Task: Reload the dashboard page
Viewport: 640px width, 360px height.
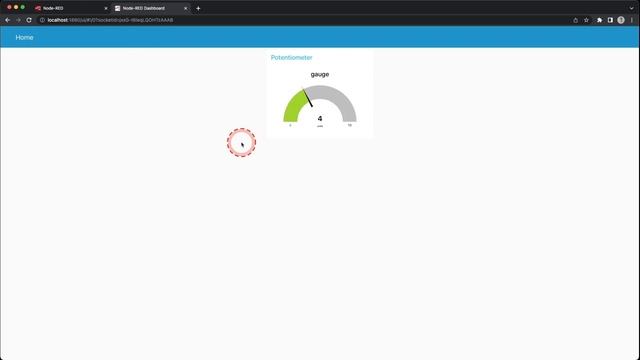Action: [x=29, y=20]
